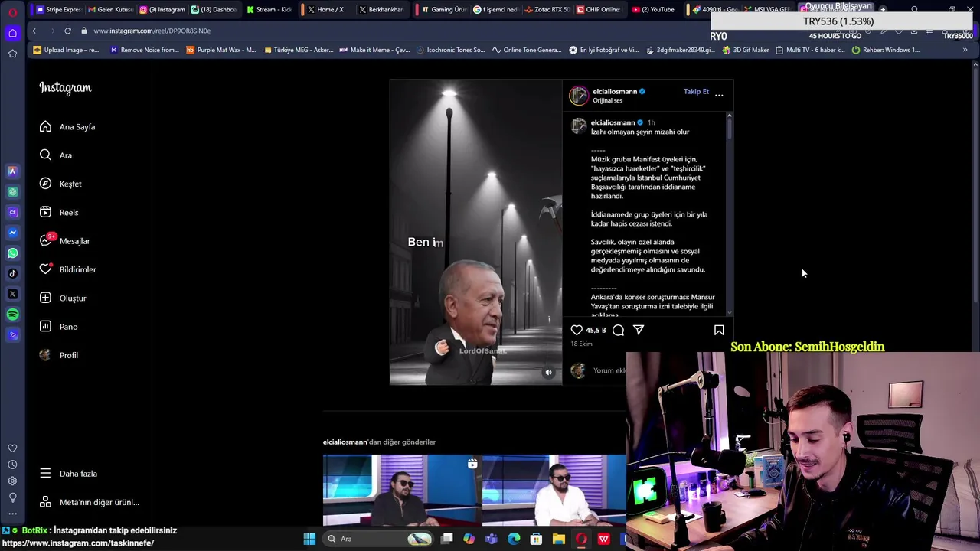The height and width of the screenshot is (551, 980).
Task: Reload the page
Action: click(67, 31)
